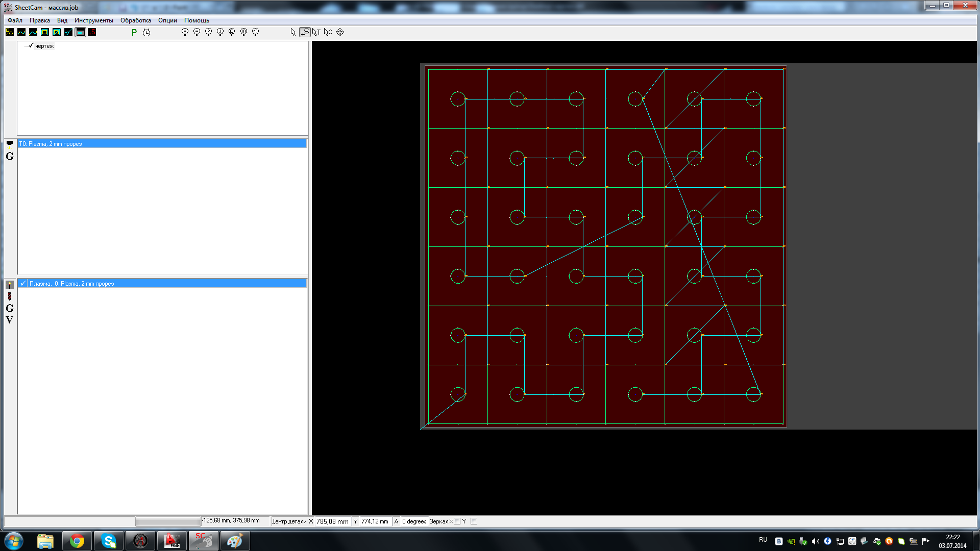Toggle checkmark on Плазма operation
This screenshot has height=551, width=980.
coord(23,284)
